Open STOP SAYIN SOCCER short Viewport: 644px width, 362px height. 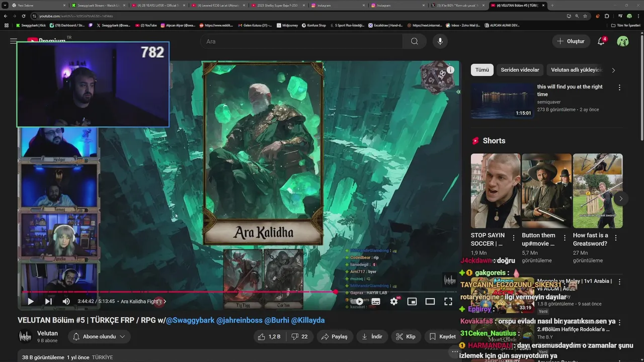(496, 191)
